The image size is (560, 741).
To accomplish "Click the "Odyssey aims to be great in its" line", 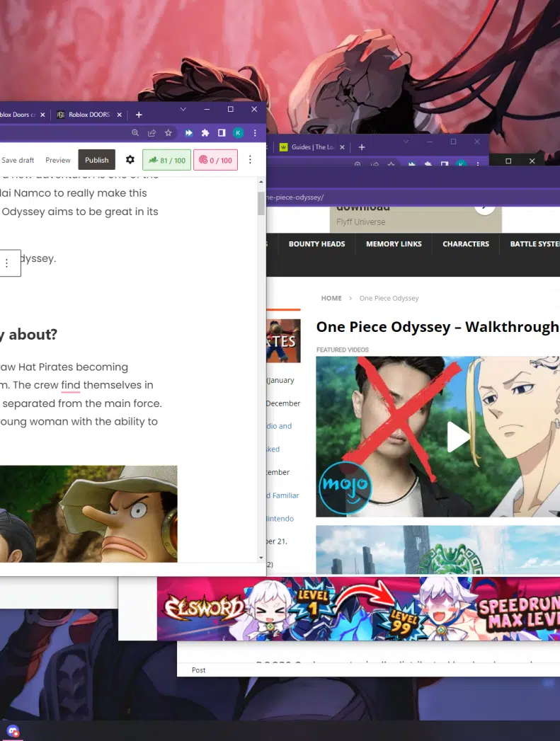I will pos(80,212).
